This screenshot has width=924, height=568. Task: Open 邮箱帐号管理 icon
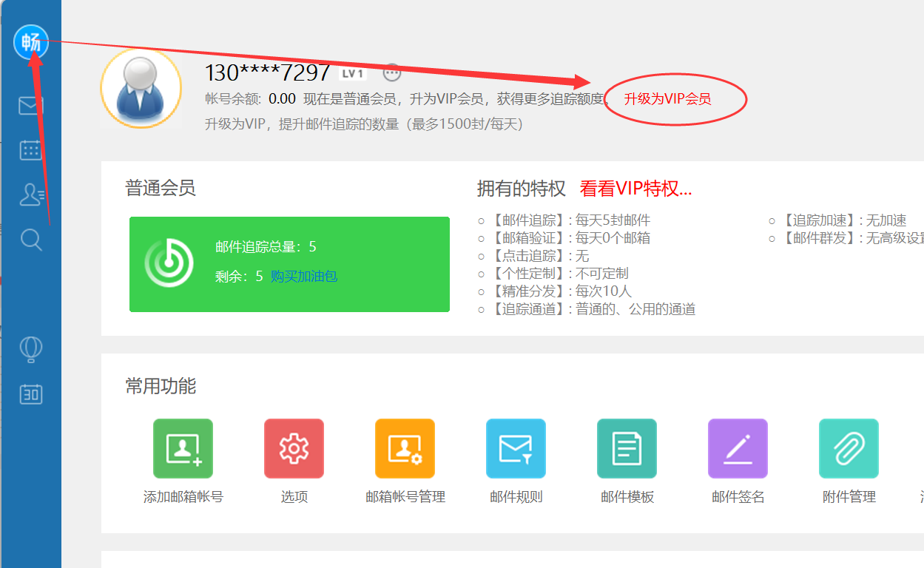point(405,448)
